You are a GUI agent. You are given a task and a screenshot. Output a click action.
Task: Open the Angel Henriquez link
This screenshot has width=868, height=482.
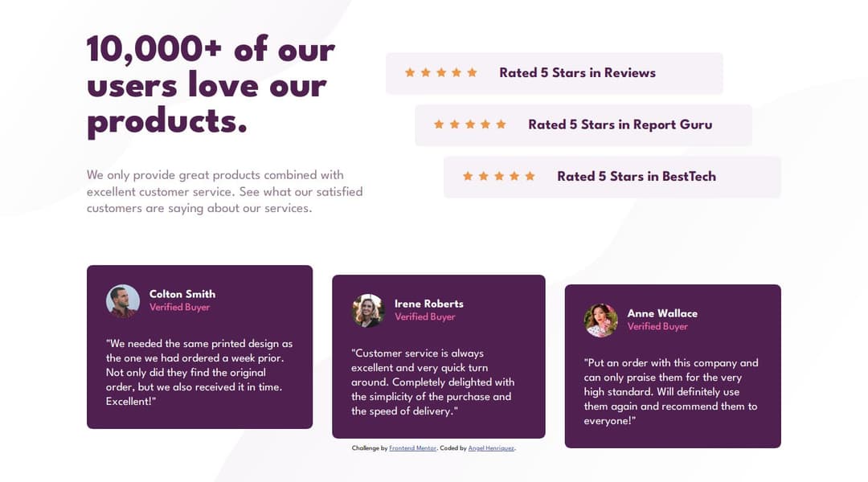[491, 448]
